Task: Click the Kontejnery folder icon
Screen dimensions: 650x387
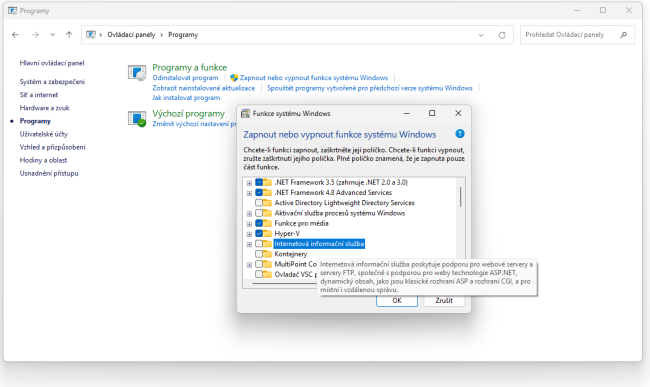Action: pyautogui.click(x=267, y=254)
